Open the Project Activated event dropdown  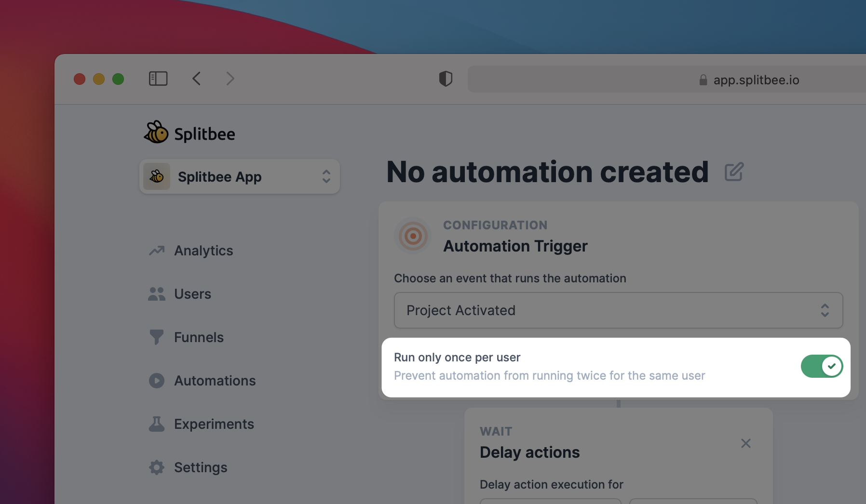(618, 310)
